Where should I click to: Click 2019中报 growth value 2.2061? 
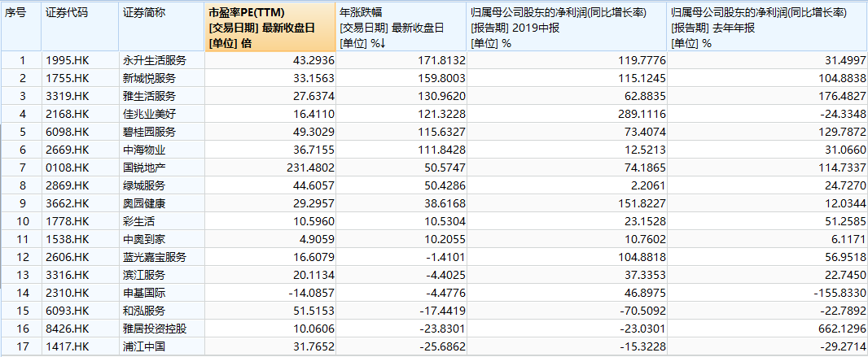click(649, 185)
